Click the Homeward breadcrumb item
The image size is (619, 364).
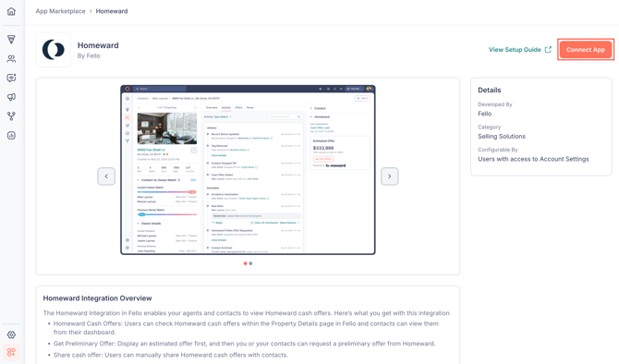point(112,11)
